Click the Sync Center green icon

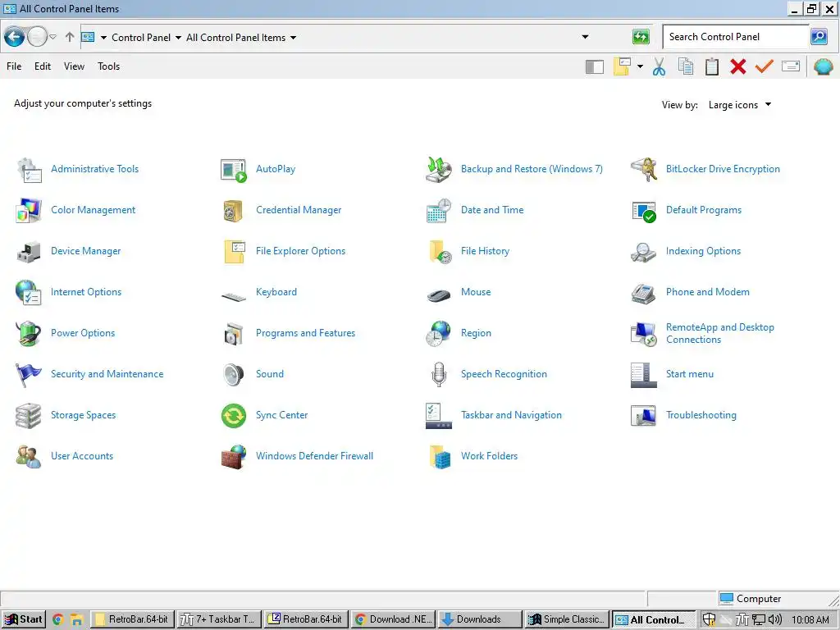(x=234, y=416)
